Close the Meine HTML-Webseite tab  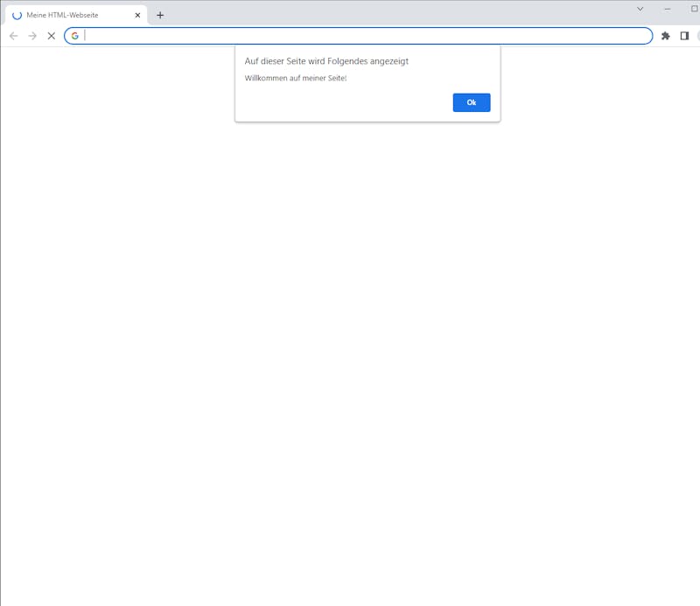137,15
